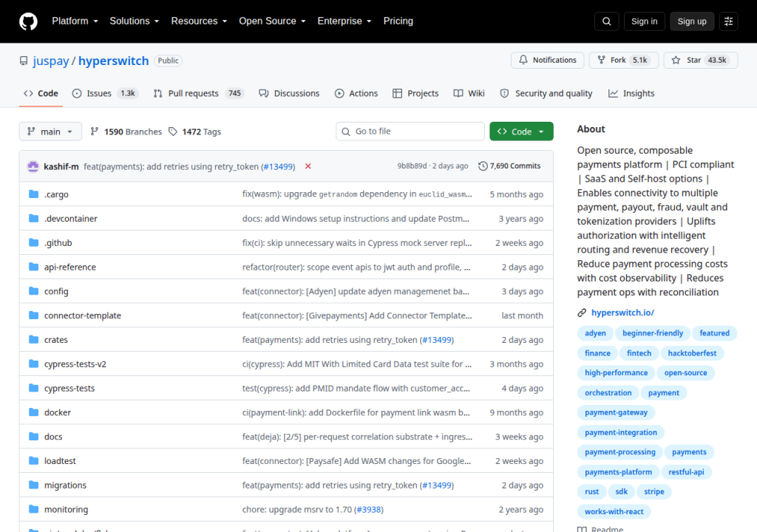Click the config folder icon
757x532 pixels.
(x=33, y=290)
